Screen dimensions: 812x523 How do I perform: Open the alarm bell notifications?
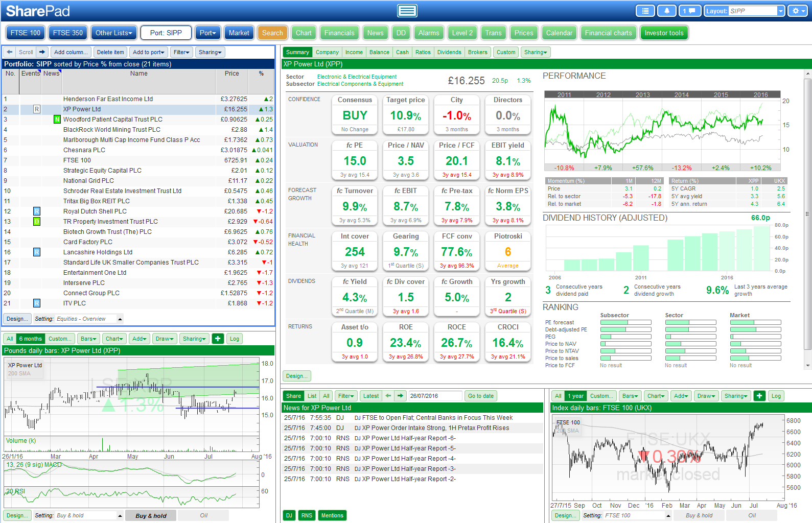666,11
